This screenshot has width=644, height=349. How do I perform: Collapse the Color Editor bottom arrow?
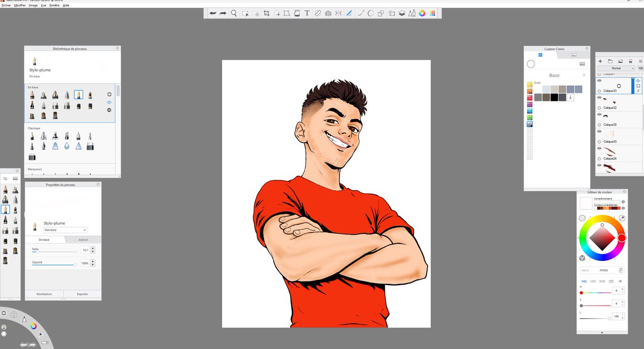[602, 332]
